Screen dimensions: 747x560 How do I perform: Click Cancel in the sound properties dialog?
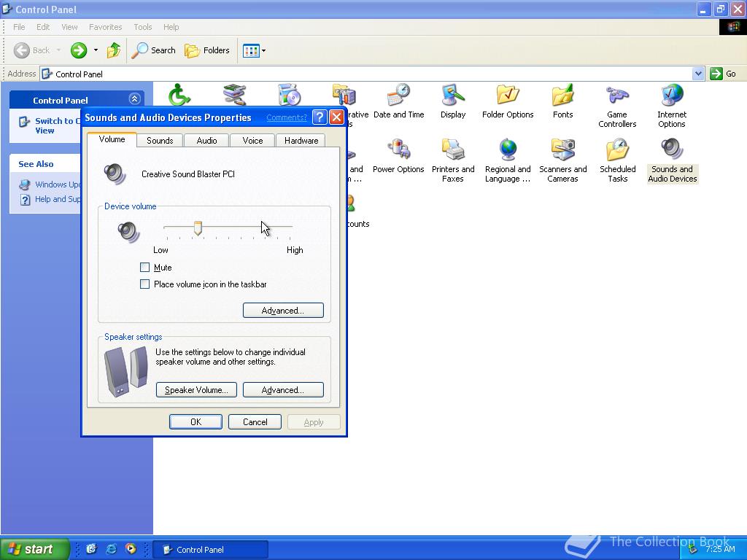[x=255, y=422]
